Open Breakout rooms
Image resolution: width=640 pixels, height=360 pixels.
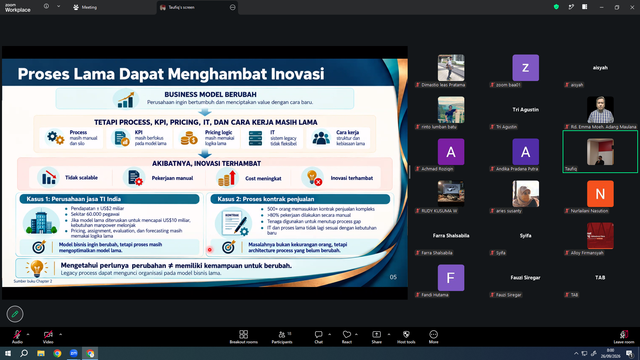pyautogui.click(x=244, y=337)
